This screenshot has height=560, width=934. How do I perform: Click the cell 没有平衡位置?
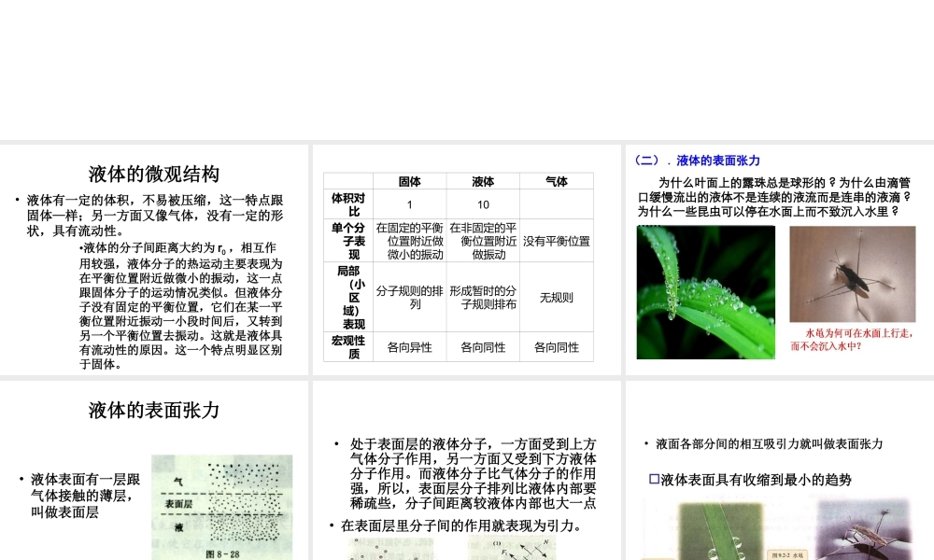pos(557,241)
